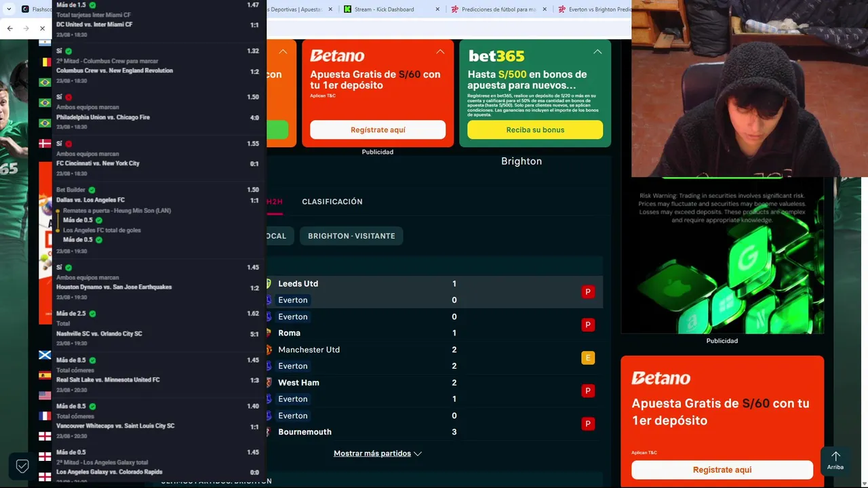The width and height of the screenshot is (868, 488).
Task: Click the red P badge for Everton vs Roma
Action: click(x=588, y=325)
